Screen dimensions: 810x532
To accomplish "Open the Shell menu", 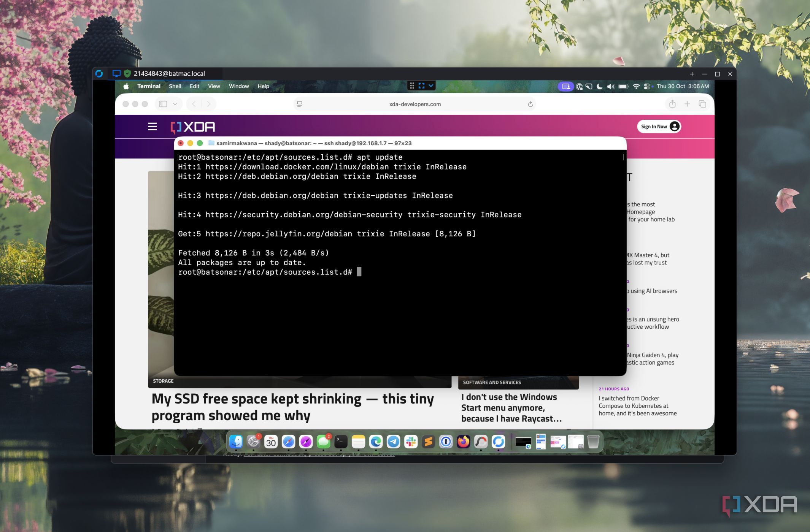I will pyautogui.click(x=175, y=86).
